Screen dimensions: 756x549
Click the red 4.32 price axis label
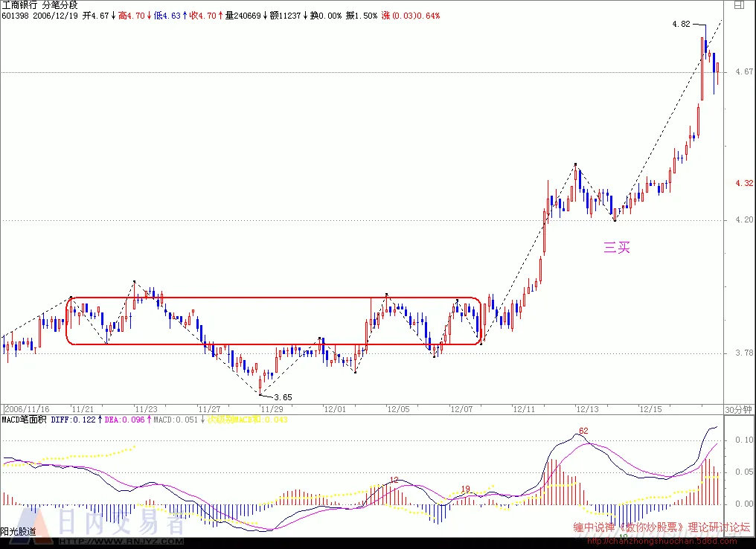point(744,183)
